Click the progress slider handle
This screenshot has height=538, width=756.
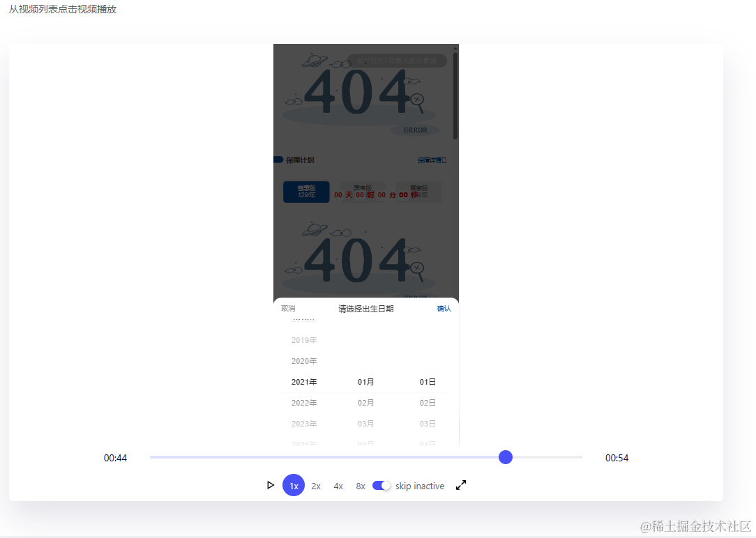pyautogui.click(x=506, y=457)
